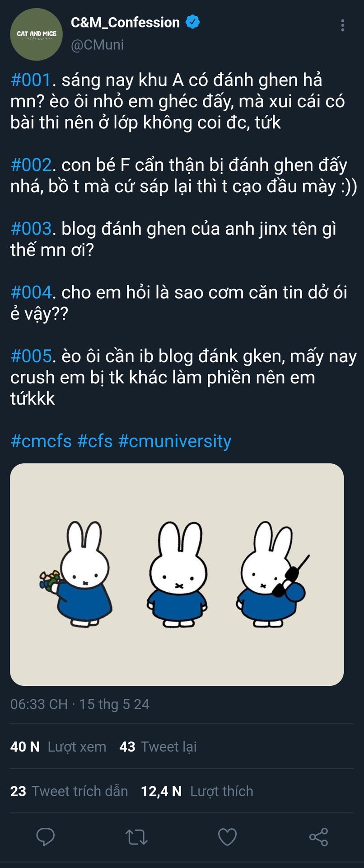
Task: Open the @CMuni handle
Action: point(97,45)
